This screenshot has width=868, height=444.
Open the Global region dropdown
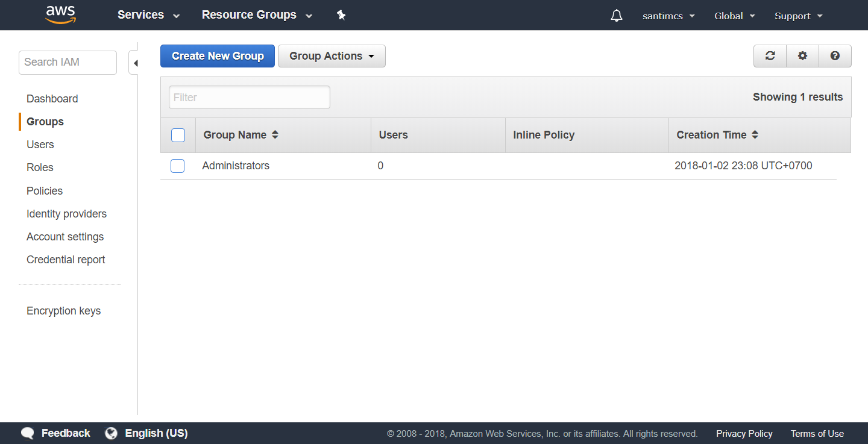coord(735,16)
